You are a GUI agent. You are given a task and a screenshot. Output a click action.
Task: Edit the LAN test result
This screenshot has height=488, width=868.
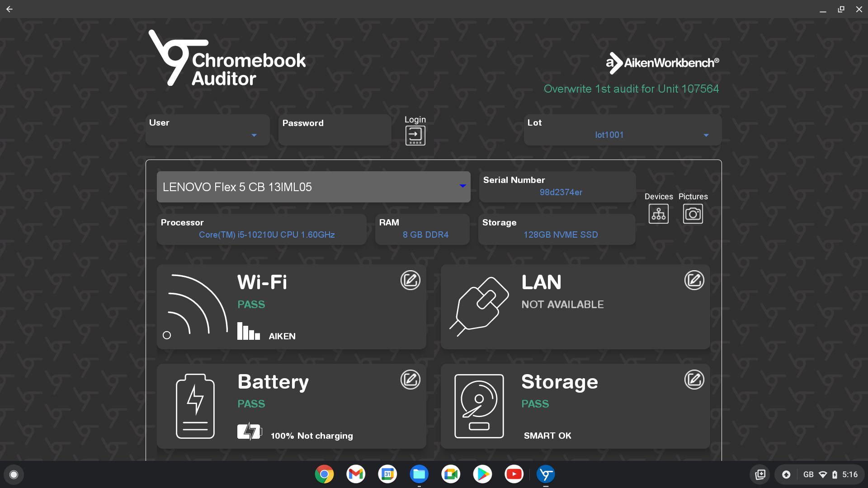pyautogui.click(x=694, y=280)
